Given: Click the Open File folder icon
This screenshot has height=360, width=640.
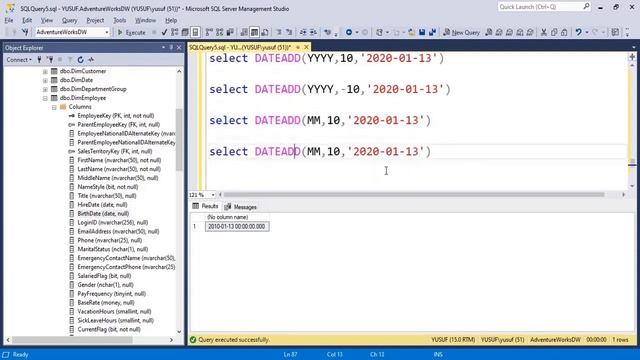Looking at the screenshot, I should [x=411, y=32].
